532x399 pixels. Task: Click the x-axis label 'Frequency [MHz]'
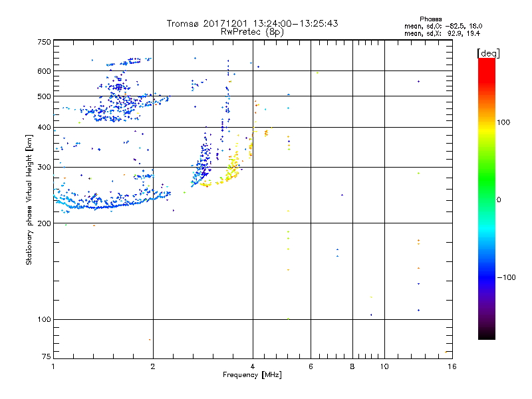(x=252, y=375)
